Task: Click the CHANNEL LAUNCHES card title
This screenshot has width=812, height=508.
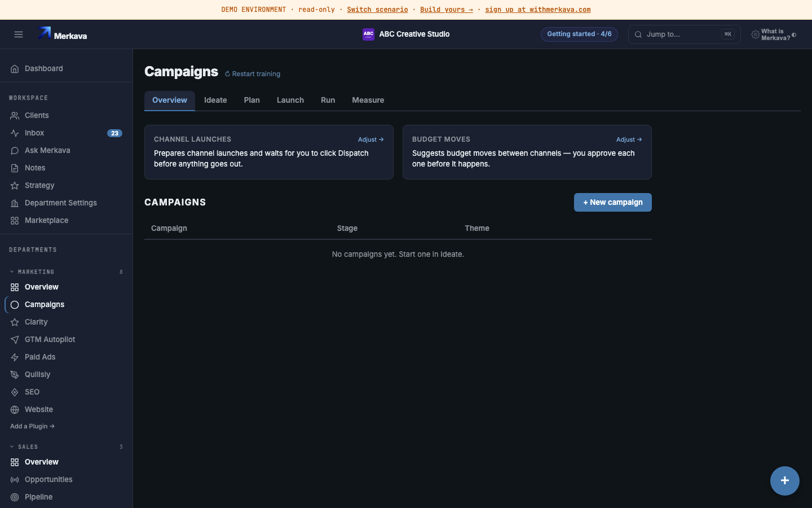Action: (x=193, y=139)
